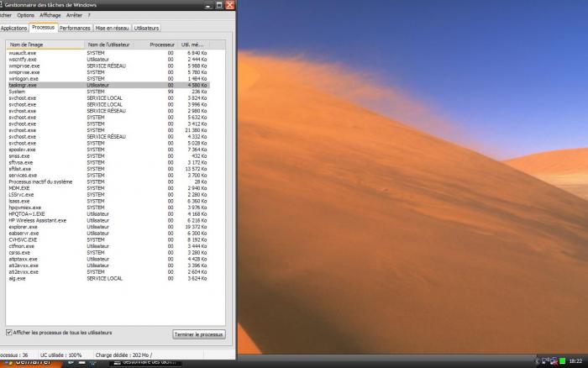This screenshot has height=368, width=588.
Task: Select the wscntfy.exe process row
Action: [x=108, y=60]
